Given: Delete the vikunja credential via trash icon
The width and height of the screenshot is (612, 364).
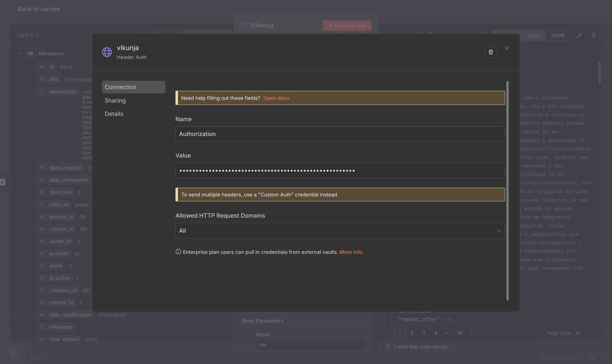Looking at the screenshot, I should (x=491, y=52).
